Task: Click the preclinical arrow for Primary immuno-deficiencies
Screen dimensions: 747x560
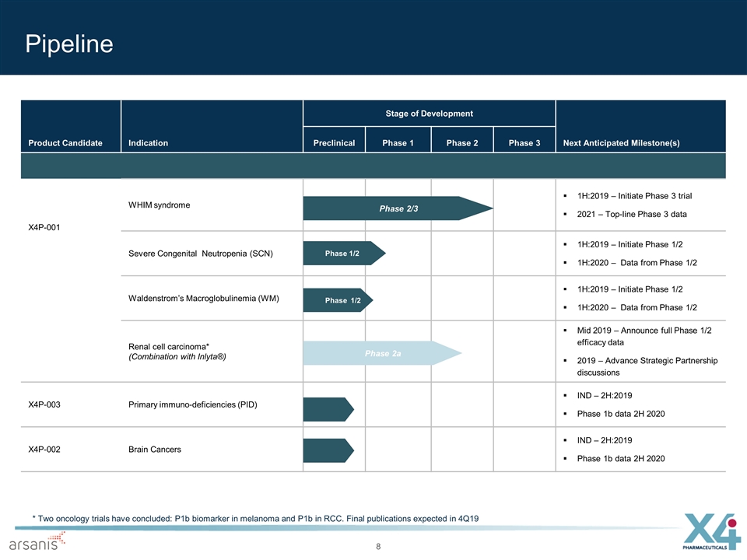Action: click(x=328, y=408)
